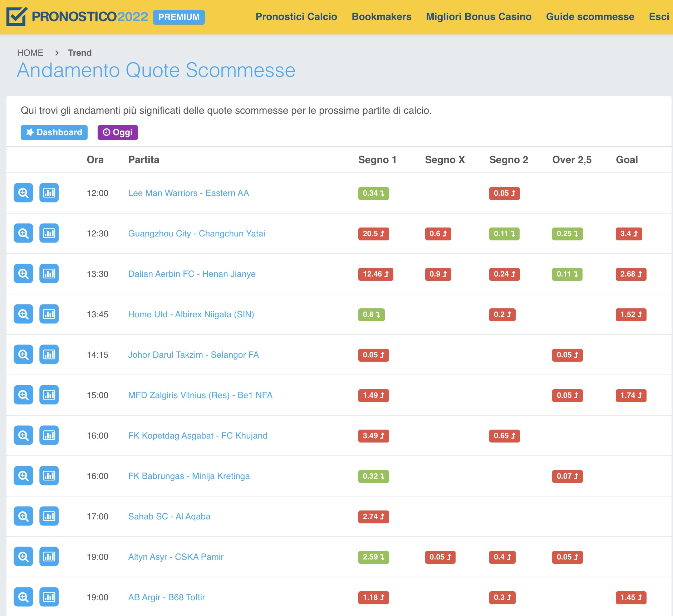Viewport: 673px width, 616px height.
Task: Open magnifier icon for AB Argir row
Action: tap(23, 597)
